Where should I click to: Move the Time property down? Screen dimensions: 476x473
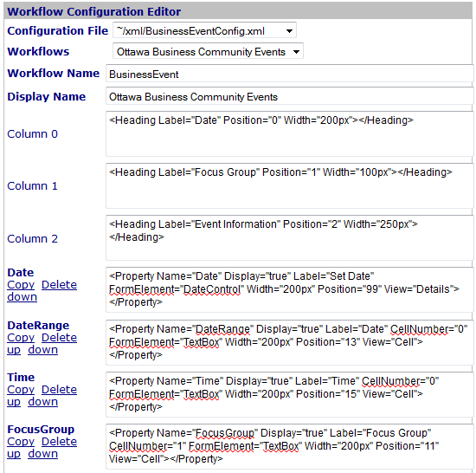[x=42, y=402]
